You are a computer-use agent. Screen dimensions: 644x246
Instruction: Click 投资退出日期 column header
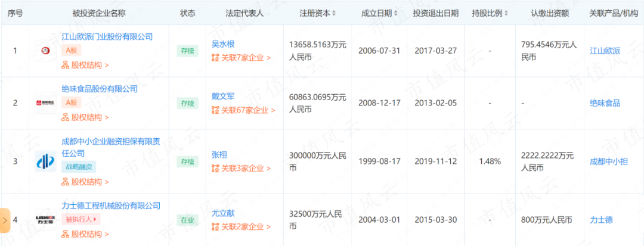pyautogui.click(x=436, y=13)
